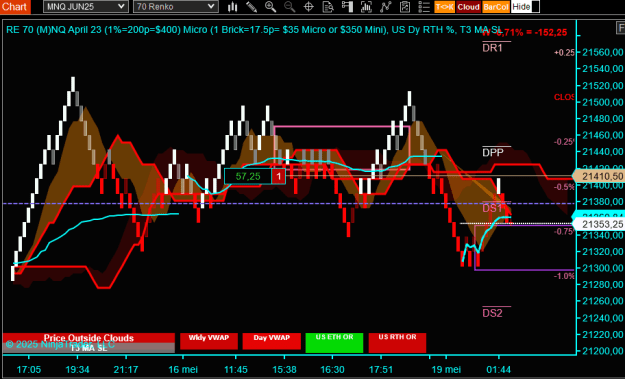Open the Chart Trader panel icon
The image size is (625, 379).
(347, 7)
